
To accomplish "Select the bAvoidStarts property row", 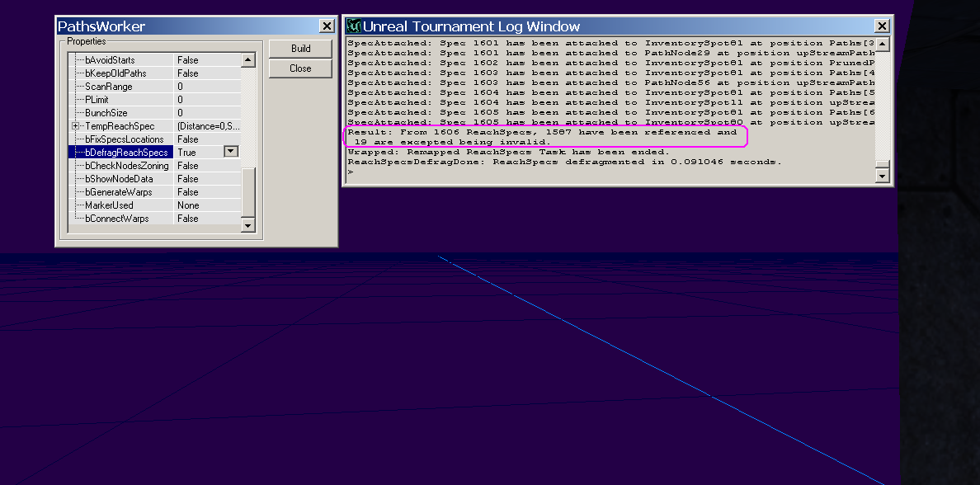I will click(x=155, y=60).
